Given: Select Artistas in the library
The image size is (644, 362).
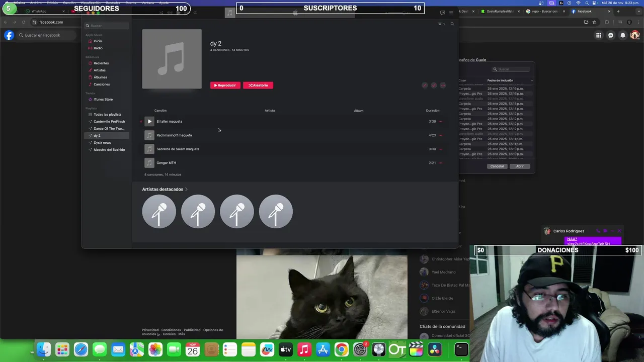Looking at the screenshot, I should pos(99,70).
